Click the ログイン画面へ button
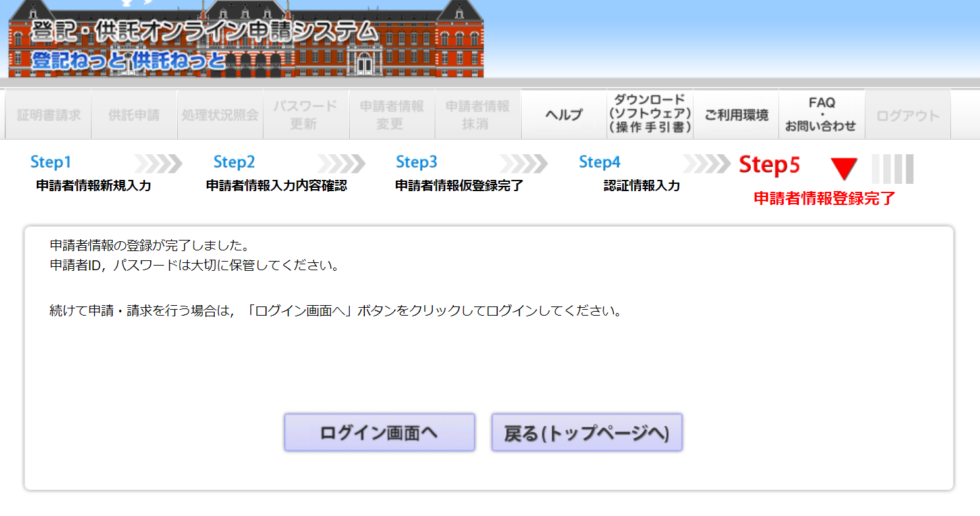This screenshot has height=516, width=980. click(x=379, y=433)
